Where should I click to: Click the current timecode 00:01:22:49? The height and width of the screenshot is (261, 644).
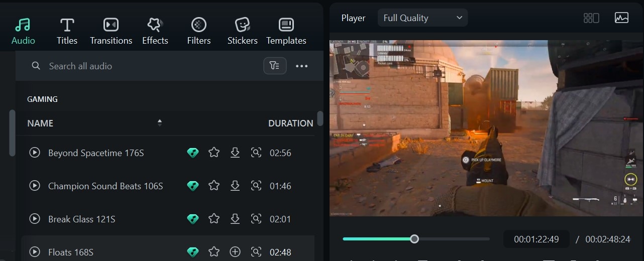[536, 239]
